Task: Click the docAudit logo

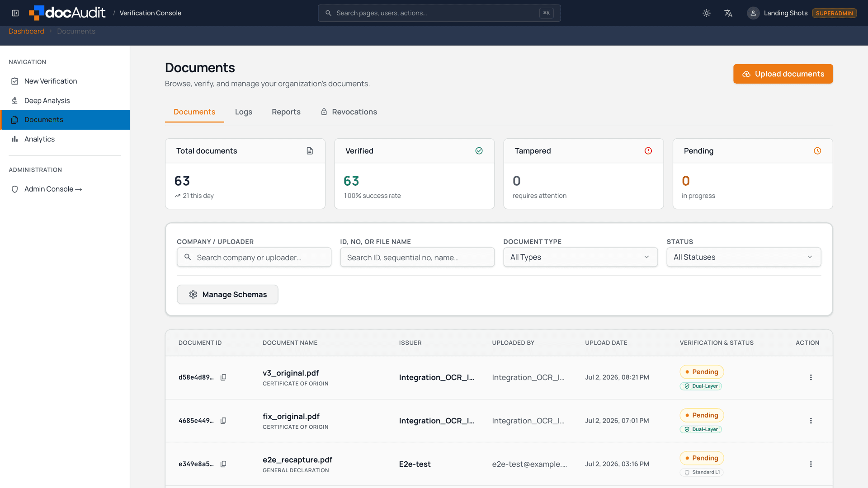Action: 67,13
